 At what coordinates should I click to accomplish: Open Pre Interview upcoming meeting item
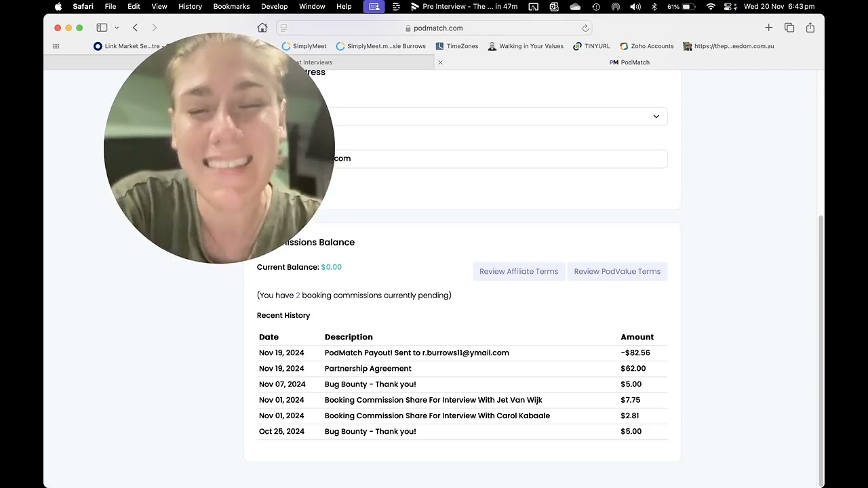(x=464, y=7)
